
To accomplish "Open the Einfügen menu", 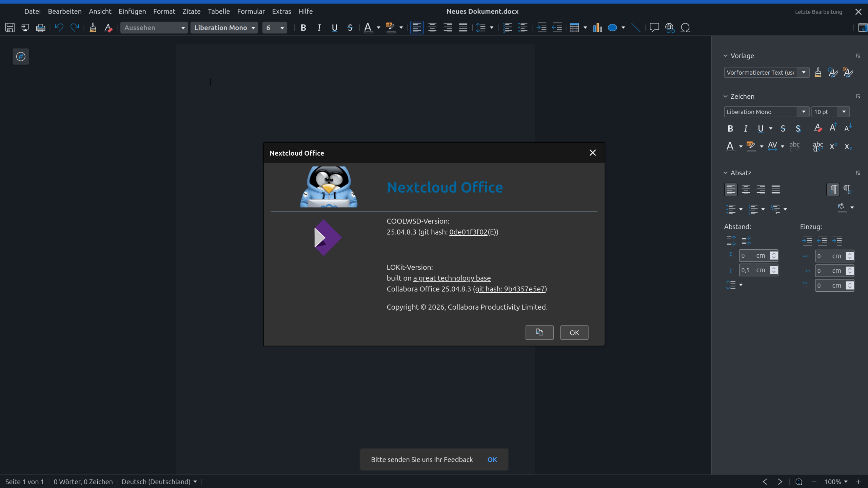I will 132,12.
